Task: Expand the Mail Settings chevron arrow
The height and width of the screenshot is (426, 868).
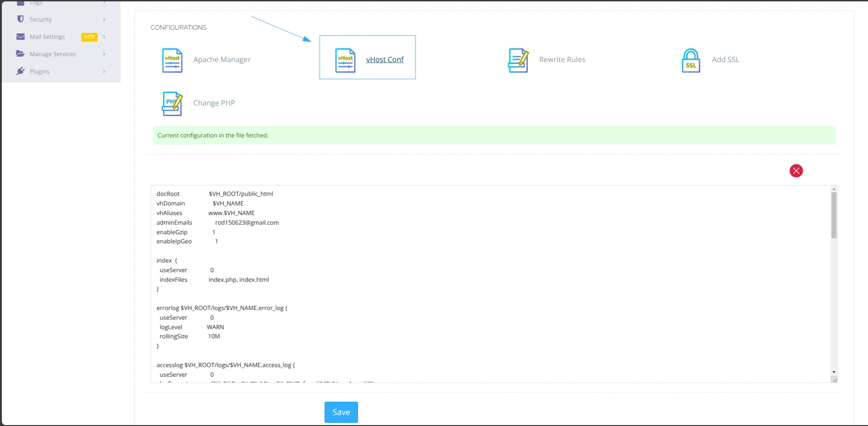Action: (x=104, y=37)
